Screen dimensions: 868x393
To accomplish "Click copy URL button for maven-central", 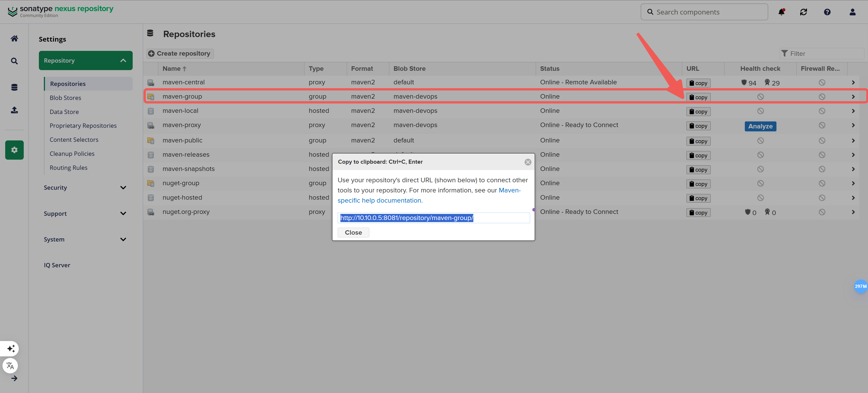I will point(698,83).
